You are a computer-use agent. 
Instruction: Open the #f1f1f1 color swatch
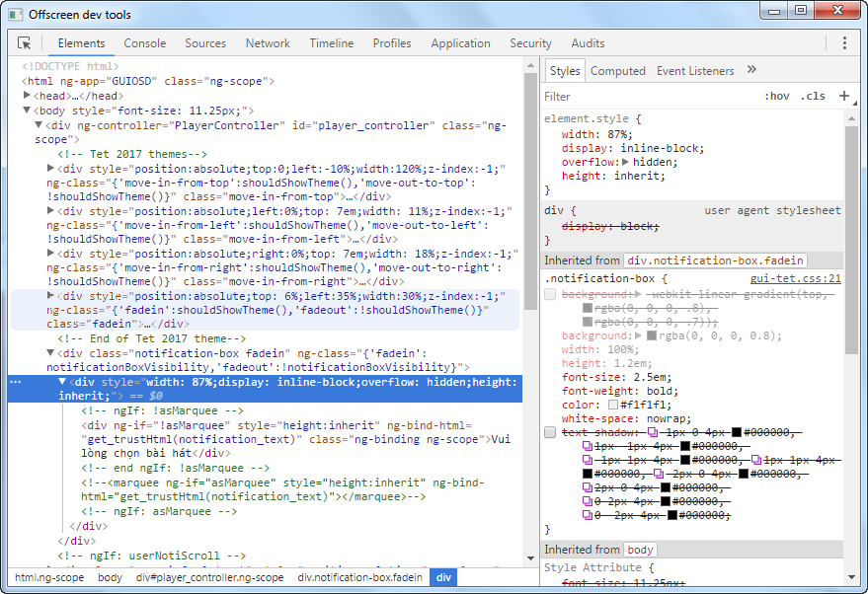tap(613, 405)
